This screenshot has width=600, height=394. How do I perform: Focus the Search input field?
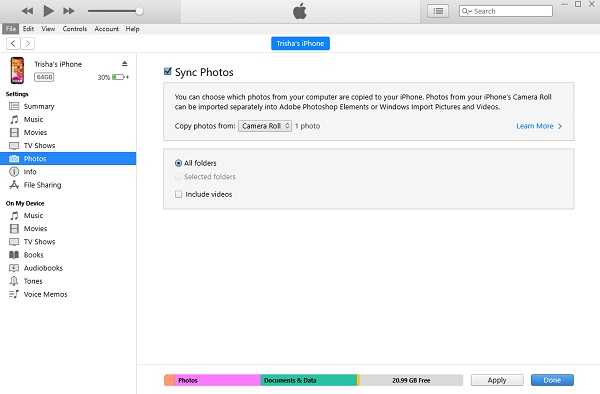pos(505,11)
